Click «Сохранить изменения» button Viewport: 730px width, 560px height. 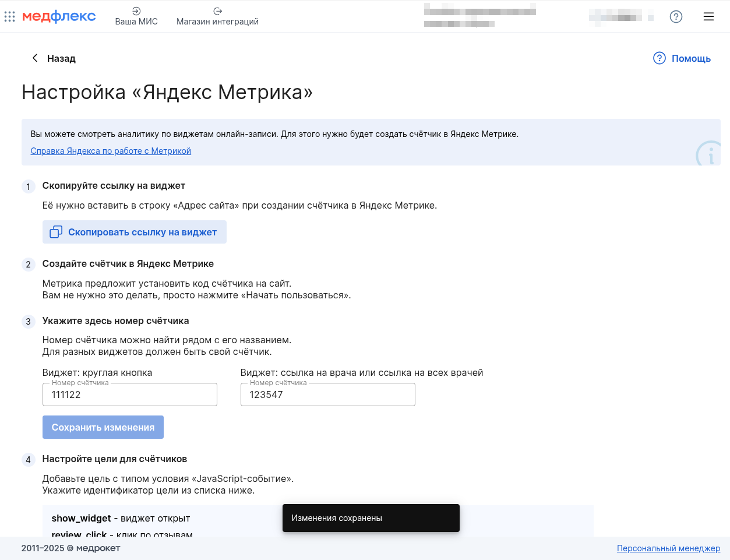coord(103,427)
